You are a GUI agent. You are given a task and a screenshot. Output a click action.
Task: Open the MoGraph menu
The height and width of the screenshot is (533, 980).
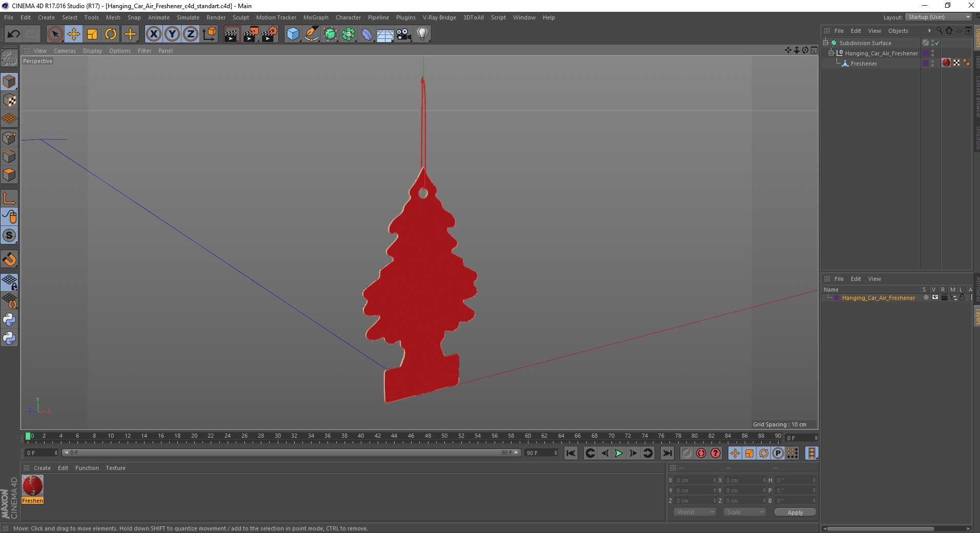[316, 17]
